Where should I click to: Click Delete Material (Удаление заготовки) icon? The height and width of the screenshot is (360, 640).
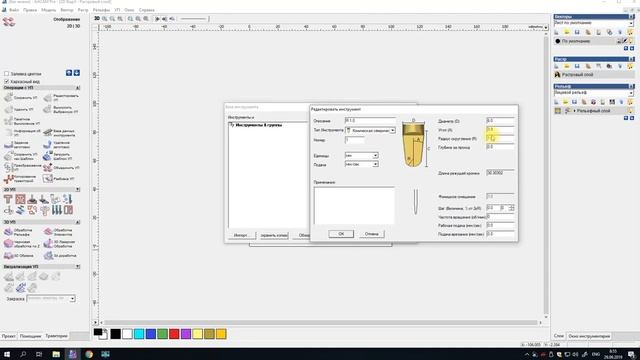pos(48,144)
